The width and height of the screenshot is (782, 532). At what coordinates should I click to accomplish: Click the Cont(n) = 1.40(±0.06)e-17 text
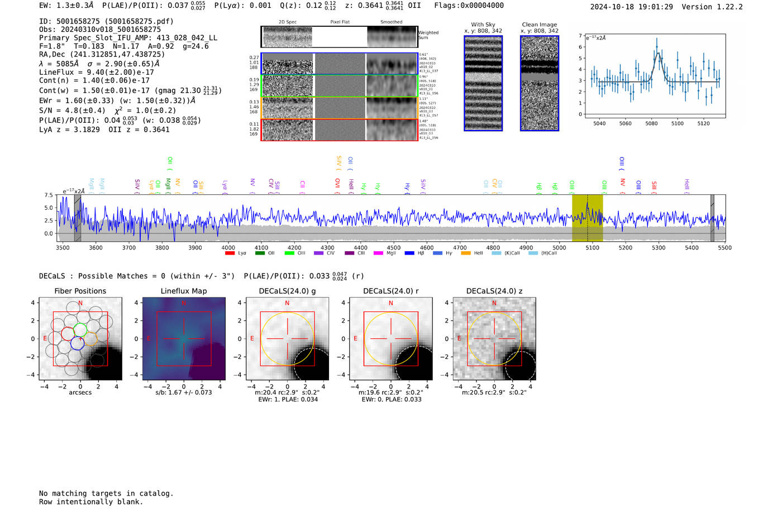pyautogui.click(x=94, y=80)
